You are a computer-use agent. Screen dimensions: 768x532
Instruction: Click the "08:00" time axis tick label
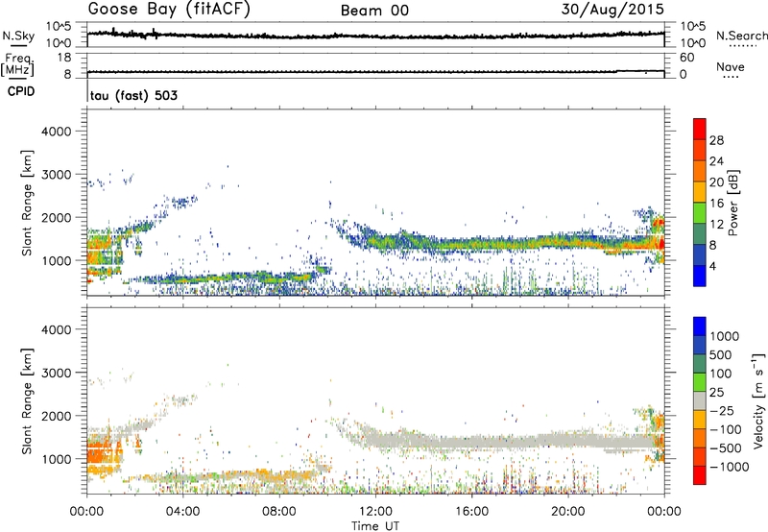pos(278,512)
